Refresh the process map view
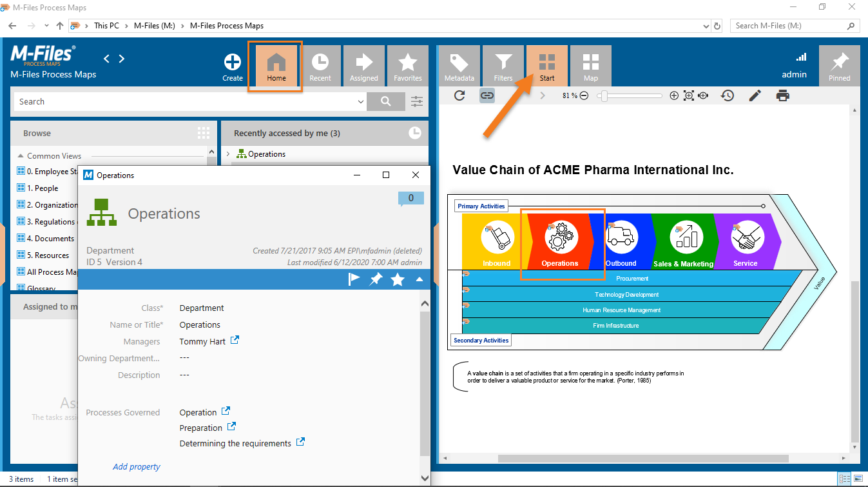Screen dimensions: 868x487 (x=459, y=95)
